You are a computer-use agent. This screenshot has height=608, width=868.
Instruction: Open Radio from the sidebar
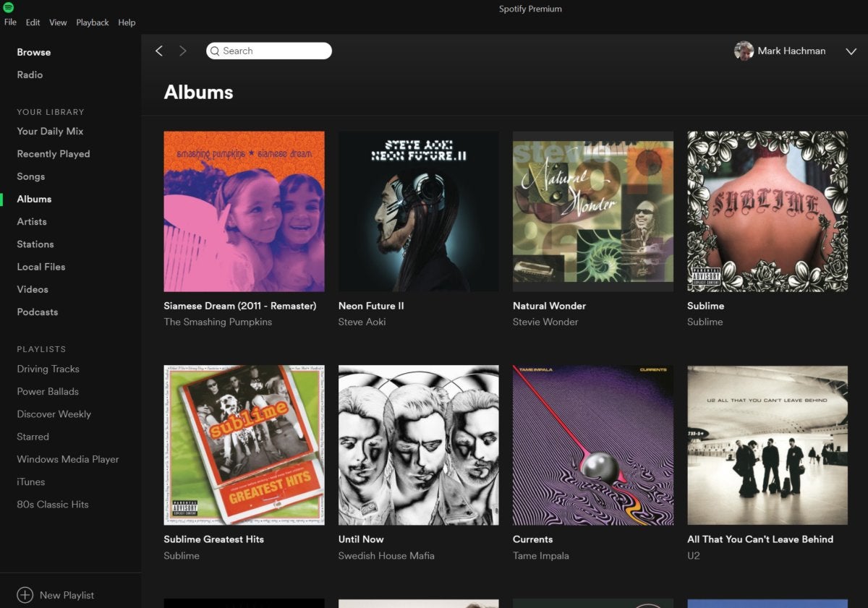30,74
